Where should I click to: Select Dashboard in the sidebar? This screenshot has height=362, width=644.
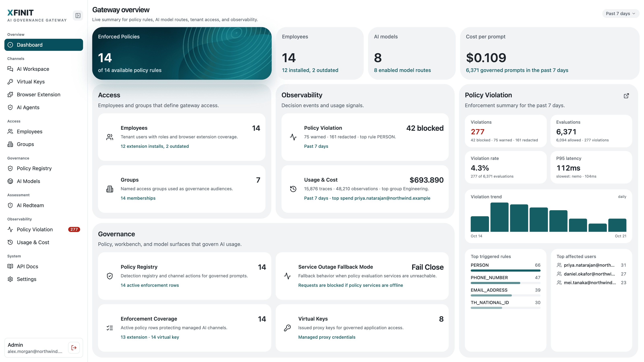coord(44,45)
